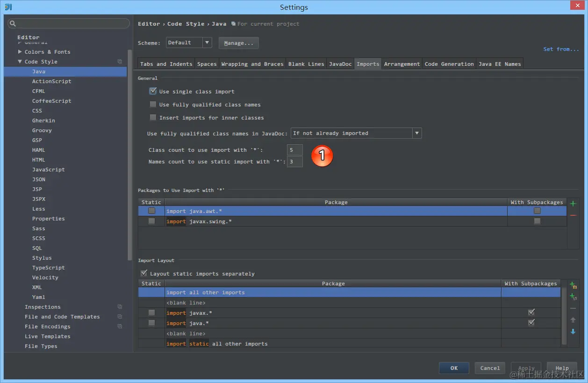Viewport: 588px width, 383px height.
Task: Click the magnifier in the settings search field
Action: tap(13, 23)
